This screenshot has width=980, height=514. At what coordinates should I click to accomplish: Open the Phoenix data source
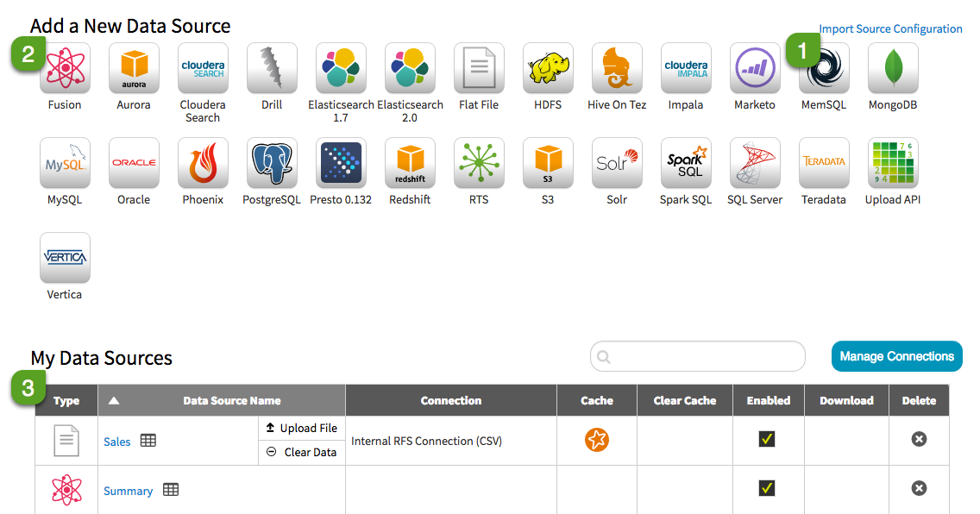(x=203, y=162)
